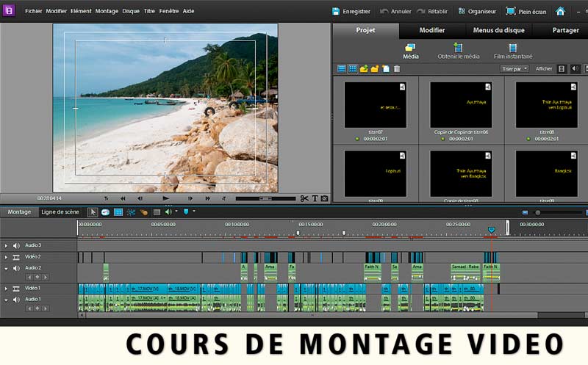Switch project view to icon grid view
The image size is (588, 365).
tap(353, 68)
